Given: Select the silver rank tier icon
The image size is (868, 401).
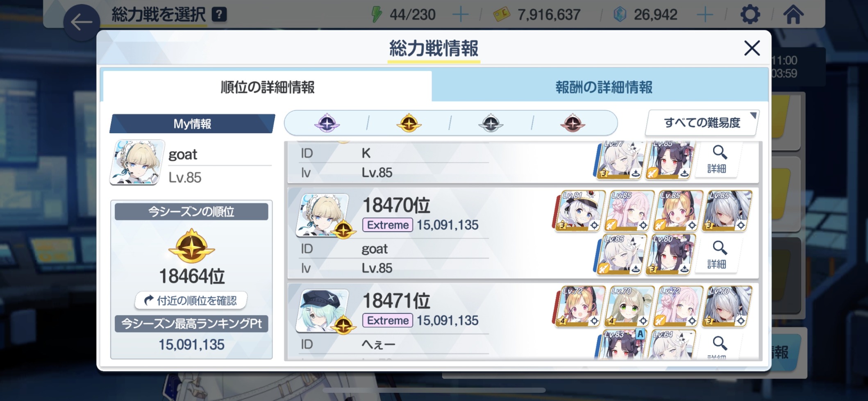Looking at the screenshot, I should (x=491, y=123).
